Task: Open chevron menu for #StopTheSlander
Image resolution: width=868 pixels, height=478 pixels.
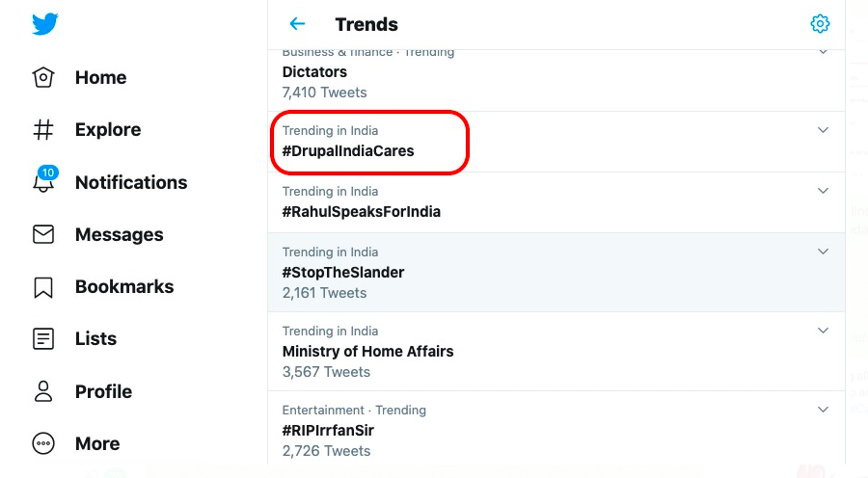Action: [823, 252]
